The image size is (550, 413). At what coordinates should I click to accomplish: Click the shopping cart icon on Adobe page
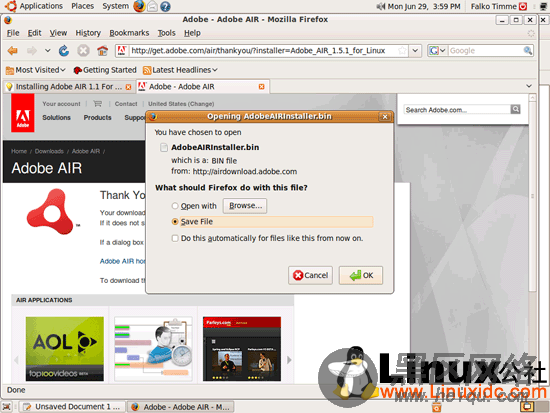click(98, 104)
